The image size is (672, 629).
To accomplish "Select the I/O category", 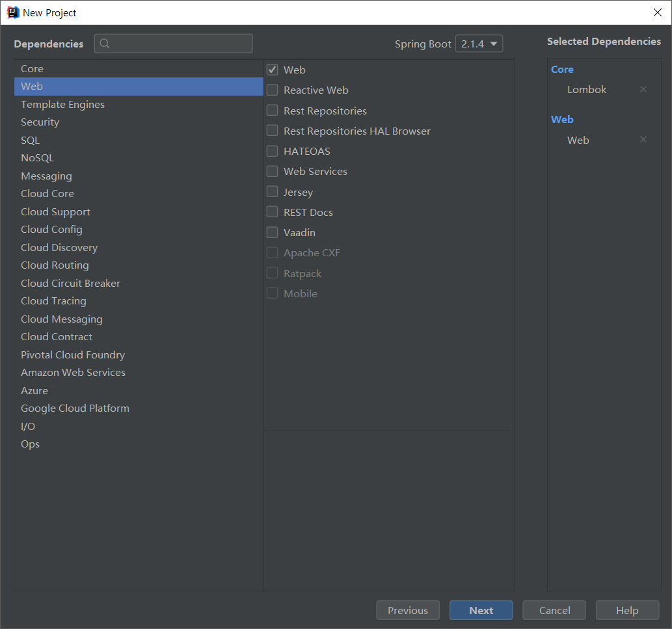I will (139, 426).
